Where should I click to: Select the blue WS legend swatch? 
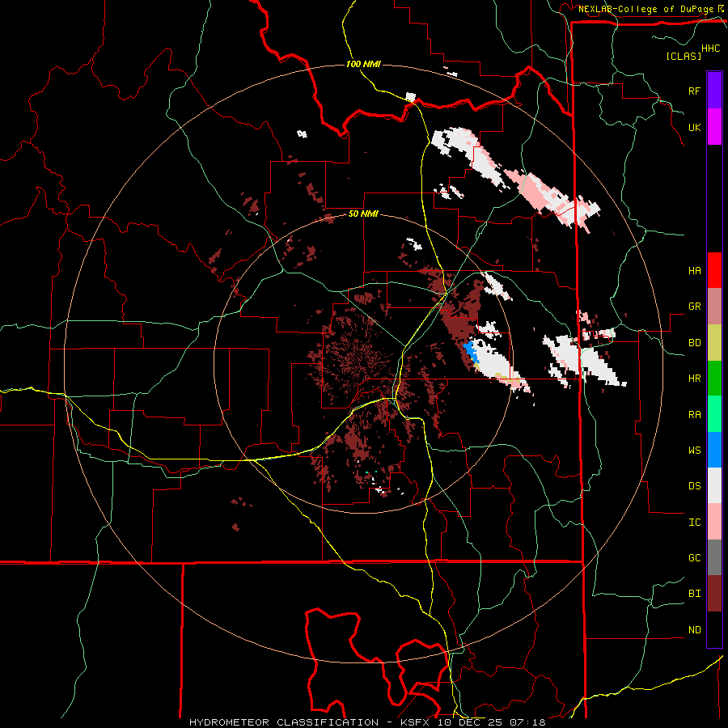(714, 450)
